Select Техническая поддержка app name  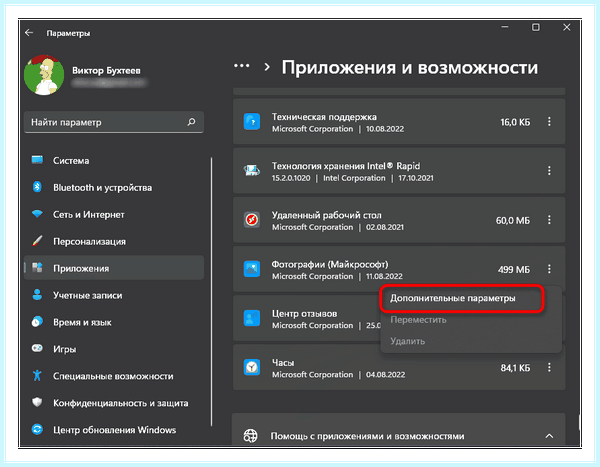pyautogui.click(x=324, y=117)
